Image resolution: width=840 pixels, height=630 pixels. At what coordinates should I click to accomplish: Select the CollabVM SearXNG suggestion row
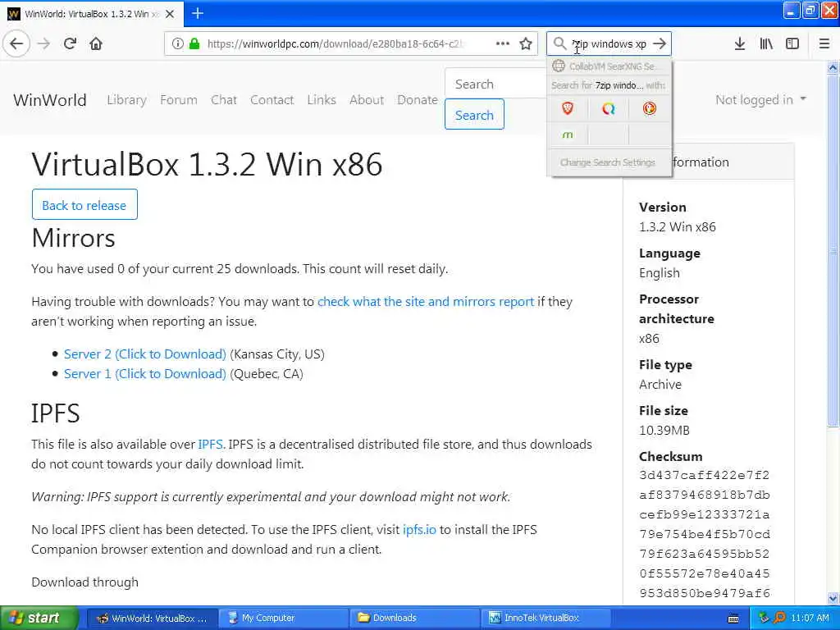pos(609,66)
